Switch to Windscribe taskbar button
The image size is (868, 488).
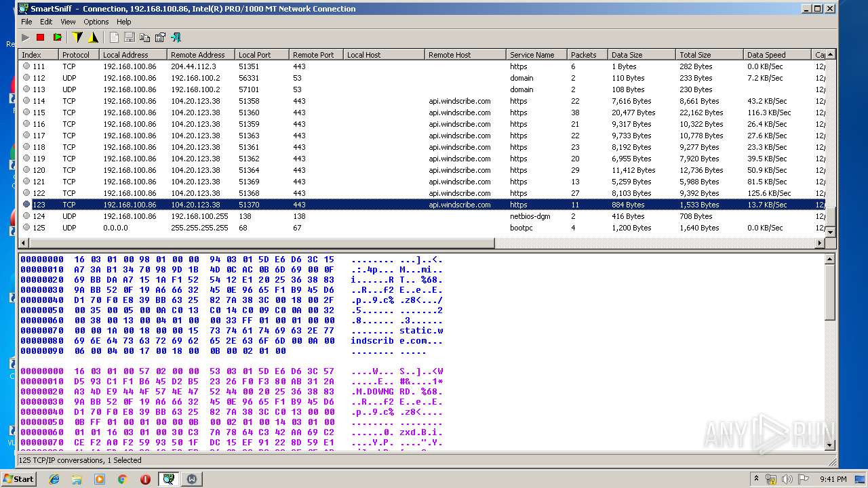[x=192, y=479]
